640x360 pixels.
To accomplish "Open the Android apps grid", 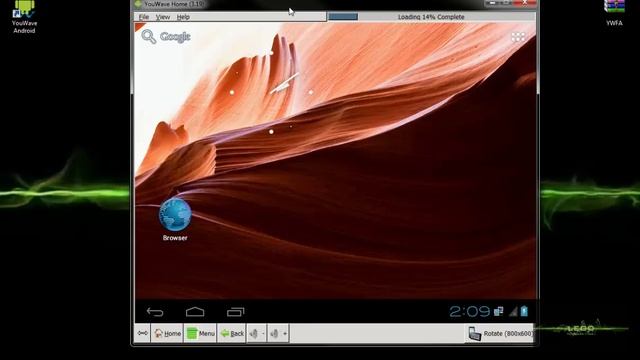I will coord(518,37).
